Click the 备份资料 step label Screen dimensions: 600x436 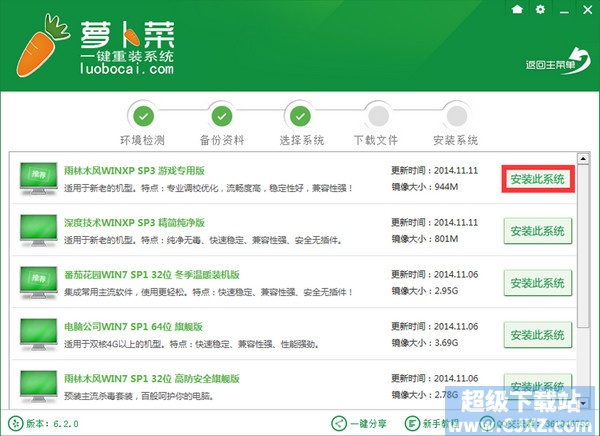click(x=222, y=140)
